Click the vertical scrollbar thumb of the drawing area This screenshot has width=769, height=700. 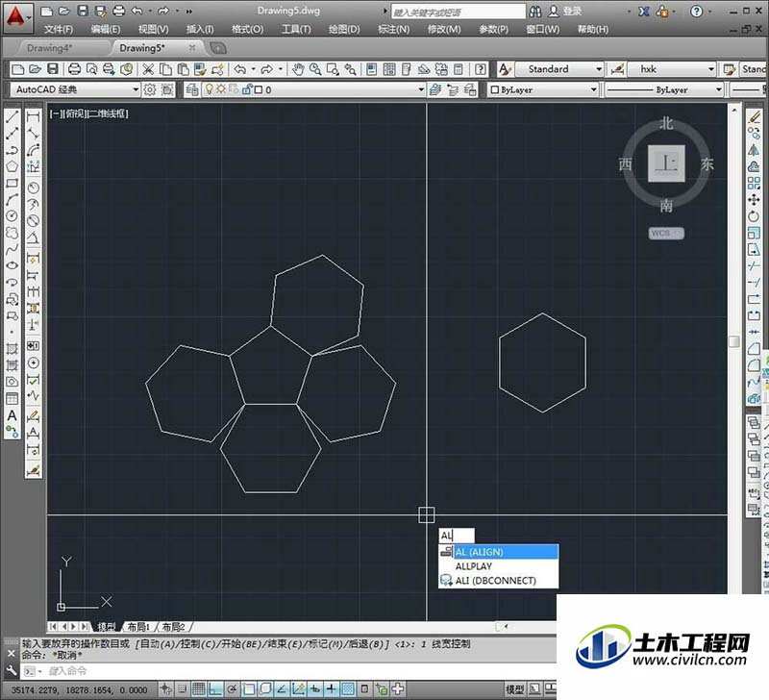(x=734, y=342)
